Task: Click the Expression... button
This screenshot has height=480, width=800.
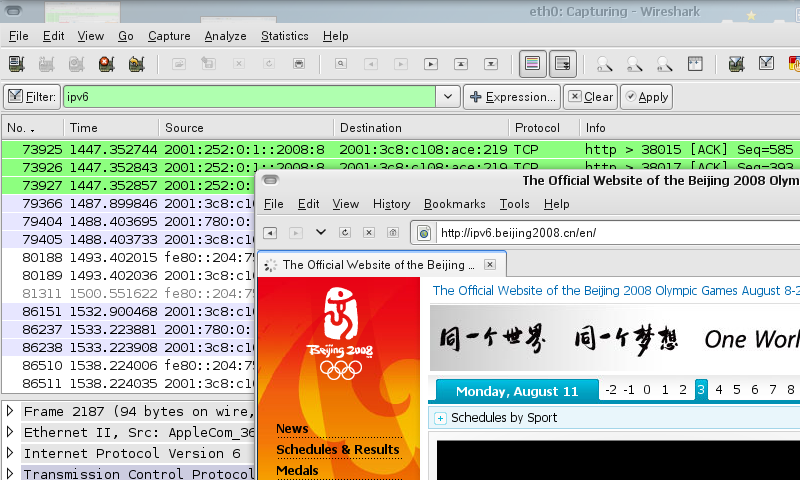Action: click(512, 97)
